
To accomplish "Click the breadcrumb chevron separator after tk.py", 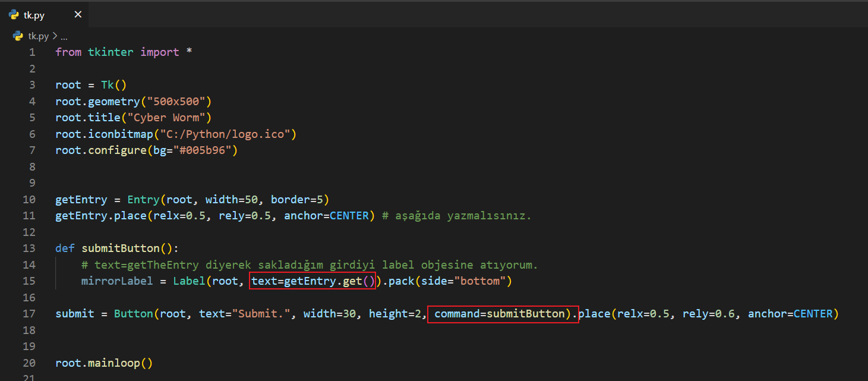I will coord(55,36).
